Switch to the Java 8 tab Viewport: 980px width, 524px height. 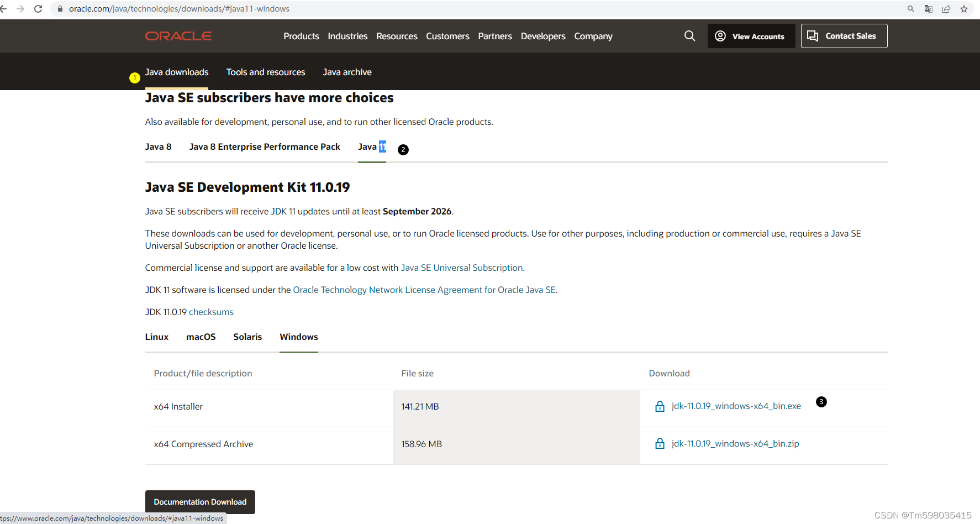pos(159,147)
